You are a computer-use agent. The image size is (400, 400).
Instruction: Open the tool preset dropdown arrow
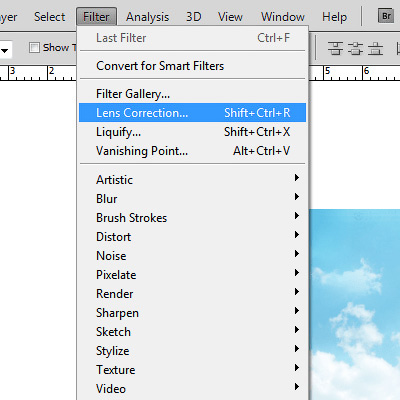(x=5, y=50)
